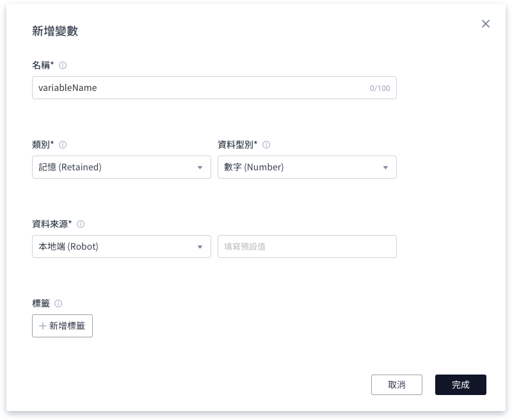Click the 取消 button
512x420 pixels.
click(x=397, y=385)
